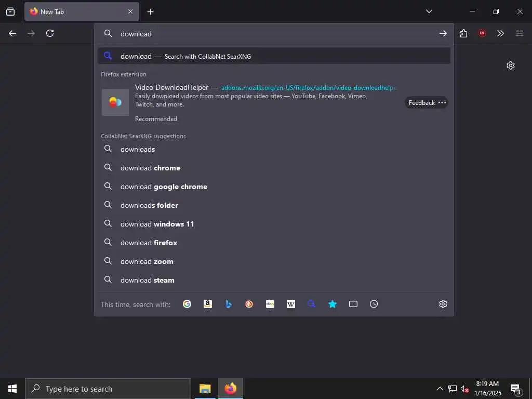
Task: Click the Feedback button
Action: coord(426,102)
